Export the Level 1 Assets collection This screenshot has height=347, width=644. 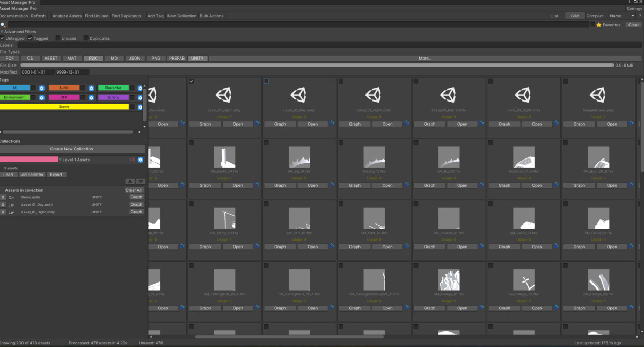(x=56, y=175)
